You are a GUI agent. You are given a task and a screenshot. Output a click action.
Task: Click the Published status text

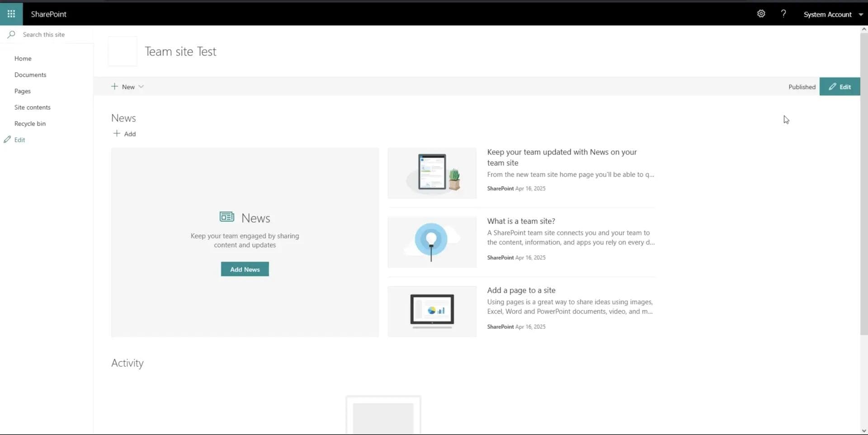tap(802, 87)
